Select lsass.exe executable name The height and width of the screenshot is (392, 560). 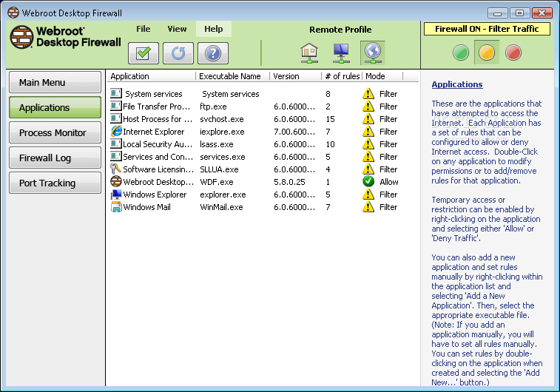[x=217, y=144]
